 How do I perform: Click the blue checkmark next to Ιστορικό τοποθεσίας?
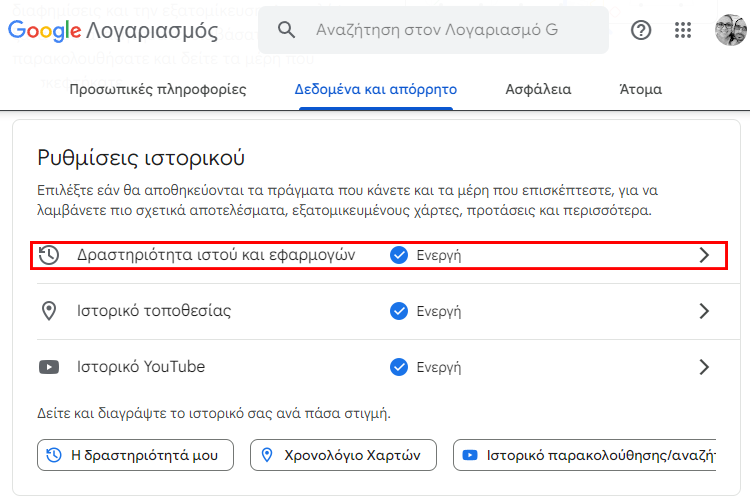pos(399,311)
